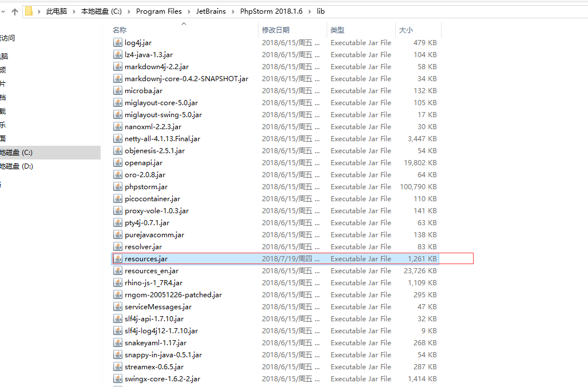588x387 pixels.
Task: Expand chevron after Program Files in path
Action: pos(189,11)
